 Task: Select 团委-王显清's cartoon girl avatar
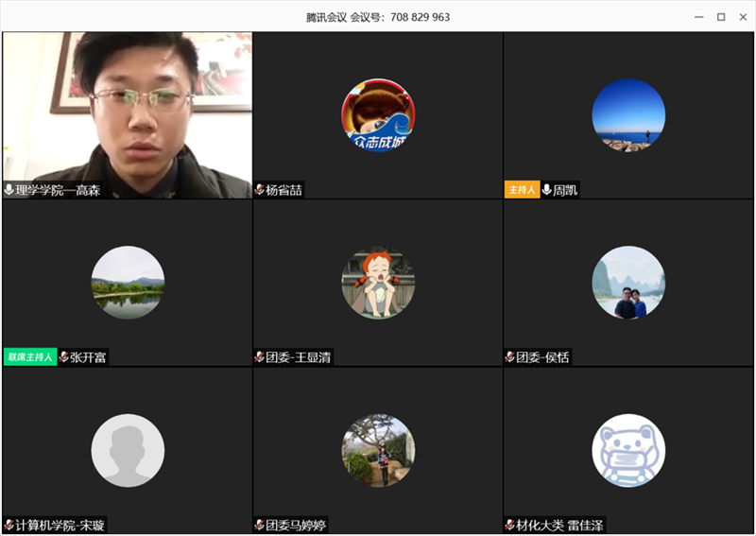tap(378, 283)
